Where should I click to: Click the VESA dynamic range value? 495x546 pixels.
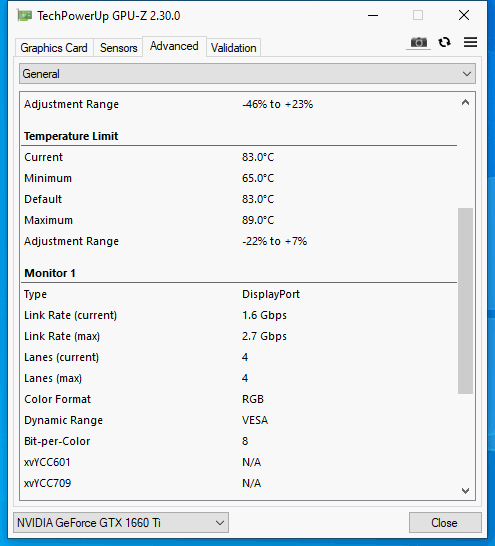(x=255, y=420)
